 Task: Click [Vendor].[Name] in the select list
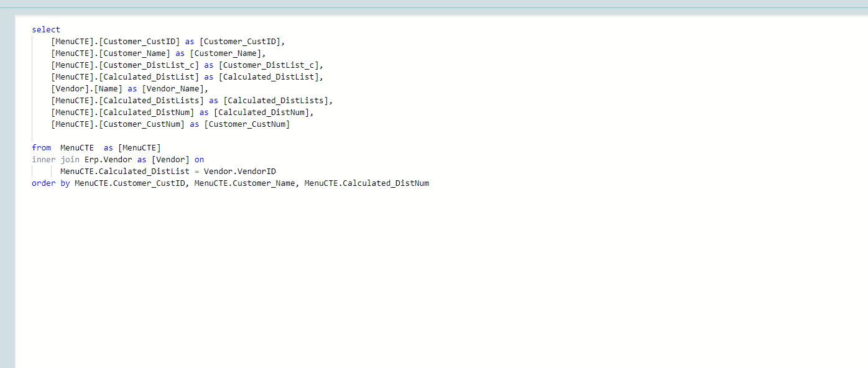[x=87, y=89]
